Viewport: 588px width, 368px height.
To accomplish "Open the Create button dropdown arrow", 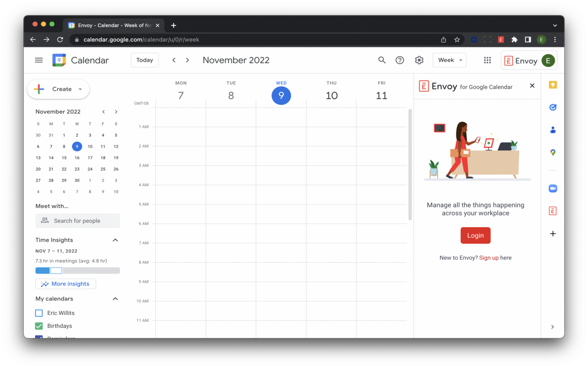I will pyautogui.click(x=79, y=89).
